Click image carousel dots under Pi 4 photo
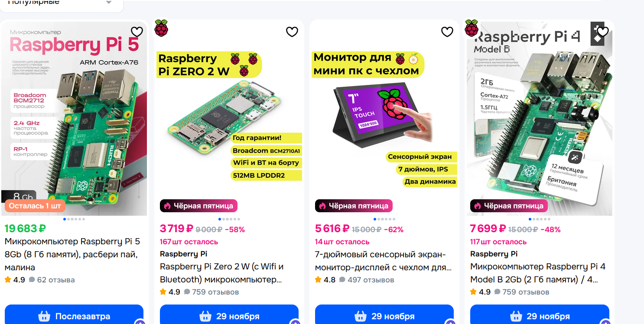 tap(540, 219)
